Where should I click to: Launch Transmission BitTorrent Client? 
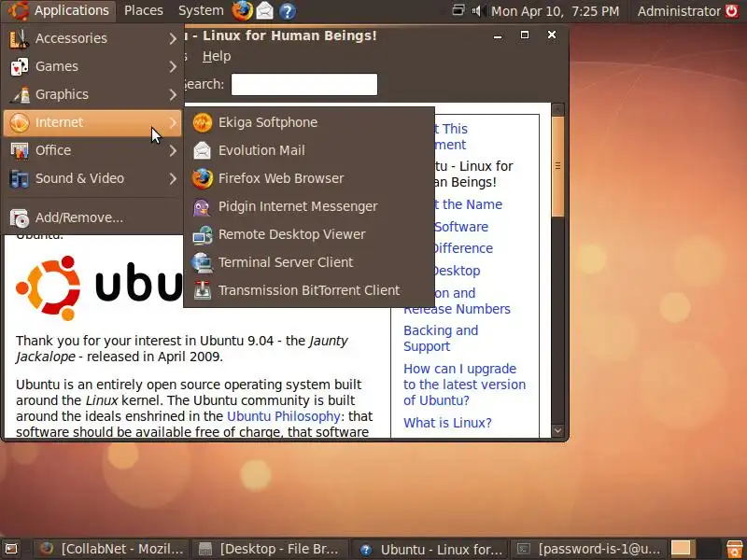click(309, 290)
